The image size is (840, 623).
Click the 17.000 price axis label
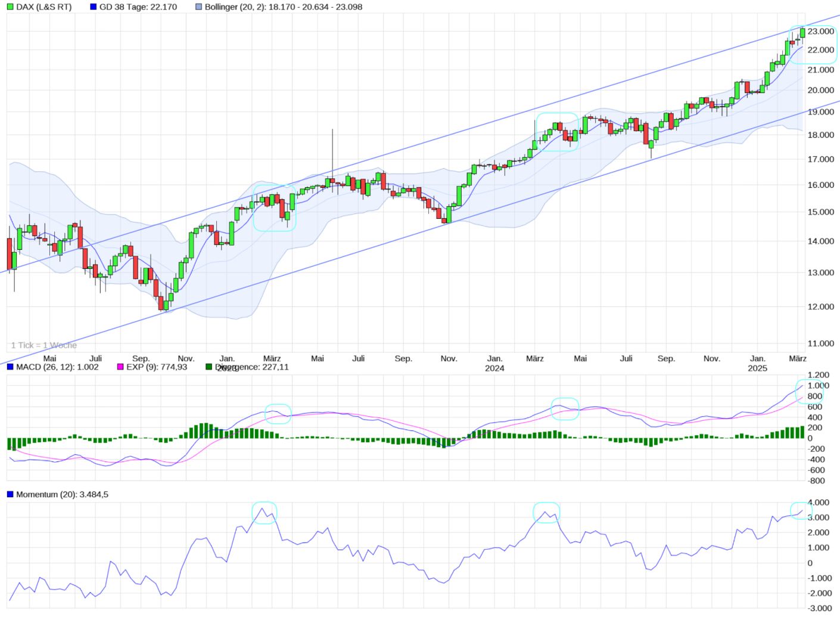click(821, 159)
